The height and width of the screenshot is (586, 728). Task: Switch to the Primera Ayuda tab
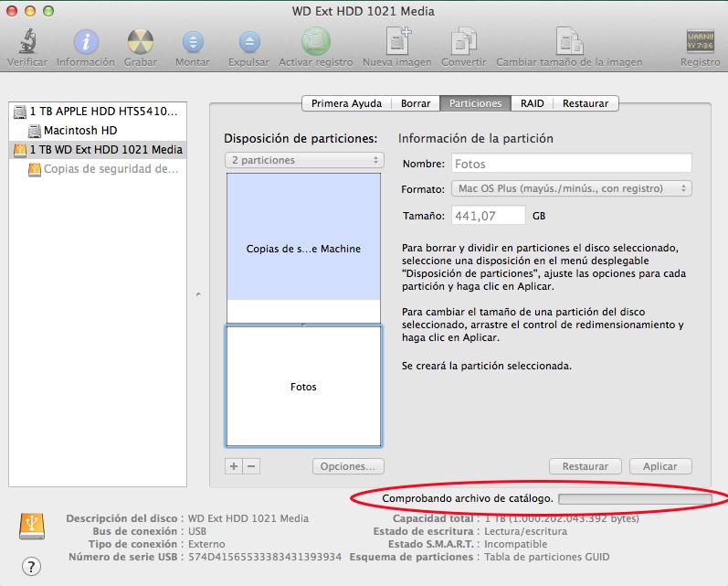[346, 103]
